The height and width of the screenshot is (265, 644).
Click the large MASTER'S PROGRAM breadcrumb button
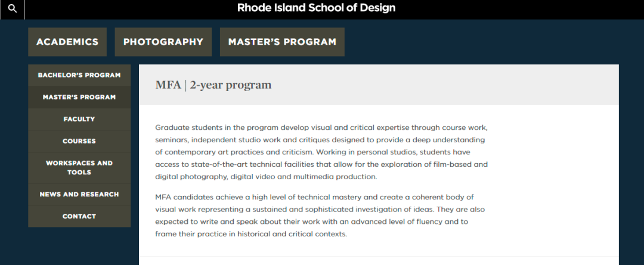click(x=282, y=42)
